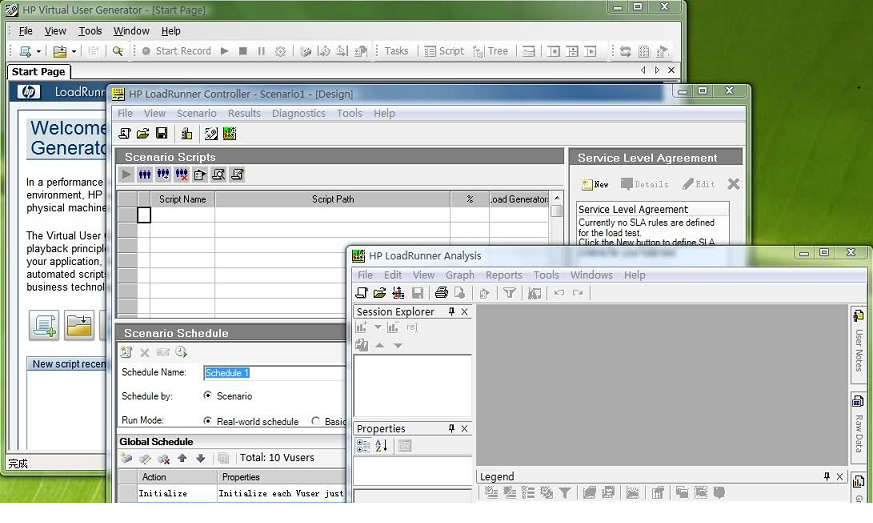Switch to Script view in VuGen toolbar

tap(444, 51)
